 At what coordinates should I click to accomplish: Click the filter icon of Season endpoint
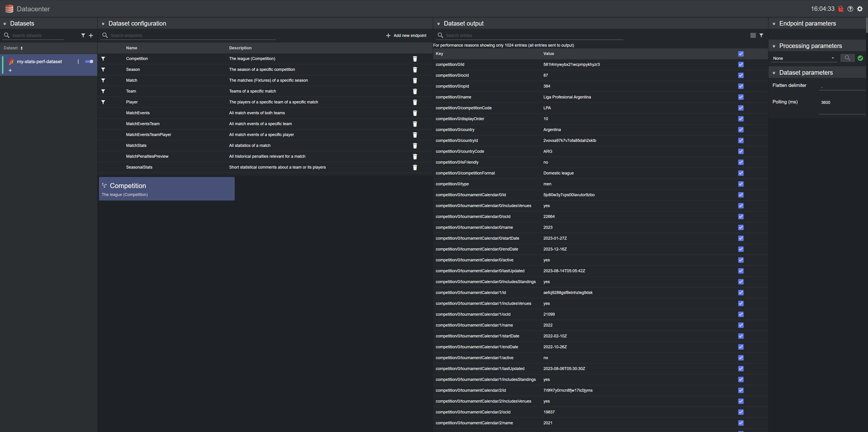point(103,69)
